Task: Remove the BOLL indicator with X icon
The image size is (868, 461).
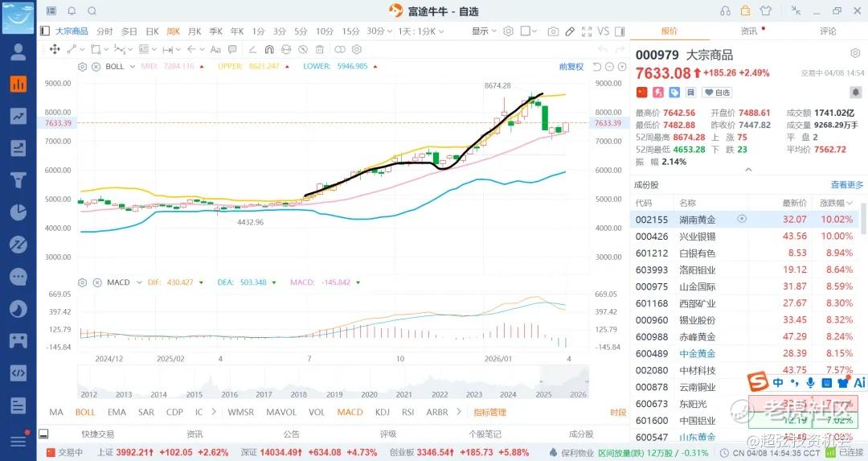Action: (96, 67)
